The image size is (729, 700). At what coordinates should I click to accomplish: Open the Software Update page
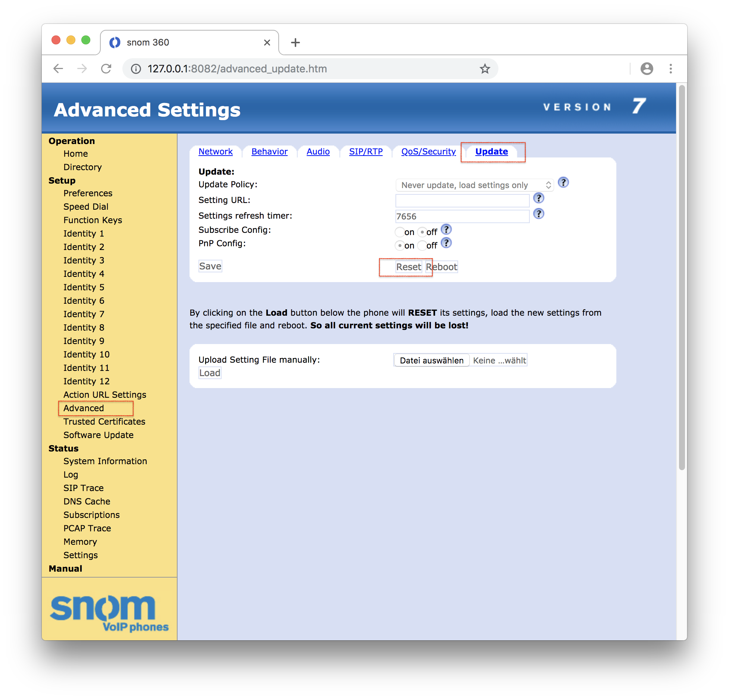pos(98,435)
